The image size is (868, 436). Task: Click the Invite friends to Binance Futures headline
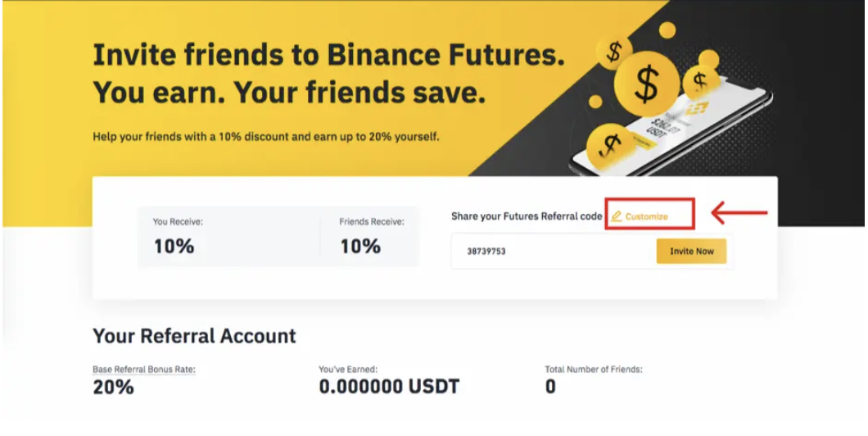point(328,56)
